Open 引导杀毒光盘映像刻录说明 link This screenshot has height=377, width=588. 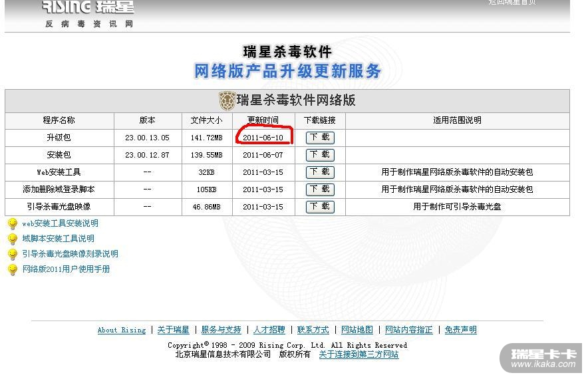pyautogui.click(x=70, y=254)
